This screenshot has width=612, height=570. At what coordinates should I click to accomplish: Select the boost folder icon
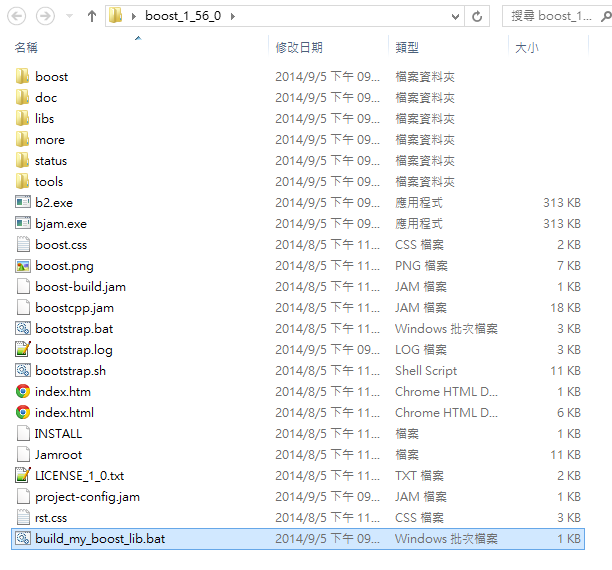click(22, 76)
